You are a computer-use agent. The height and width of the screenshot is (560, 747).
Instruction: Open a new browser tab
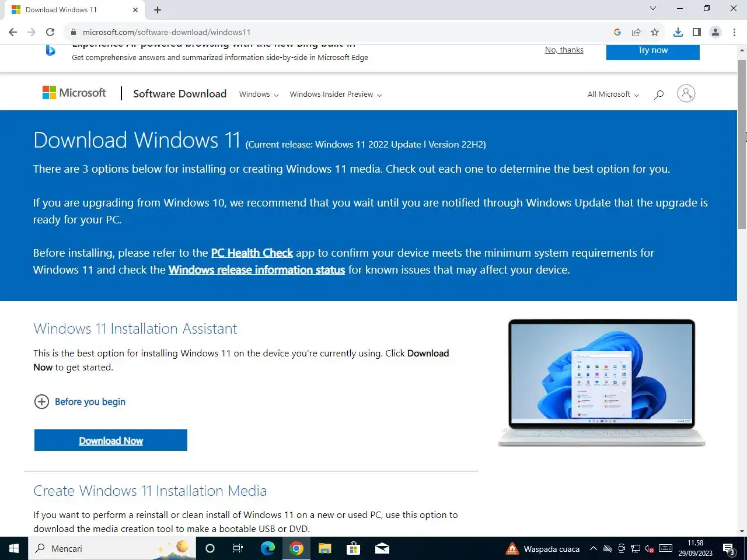[x=158, y=10]
